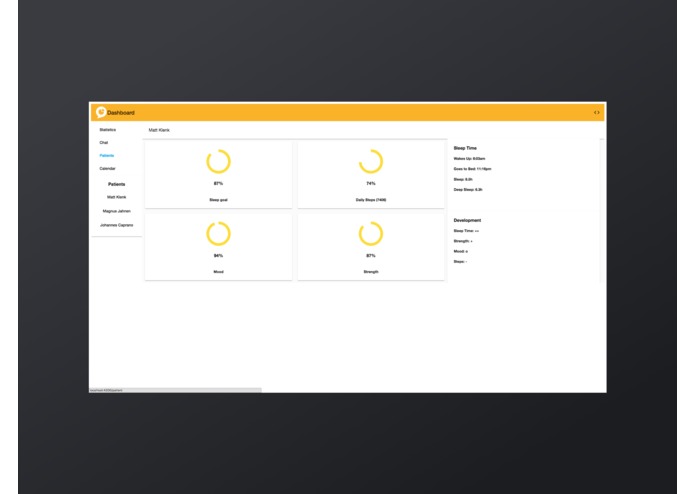Click the Daily Steps card label

(371, 200)
